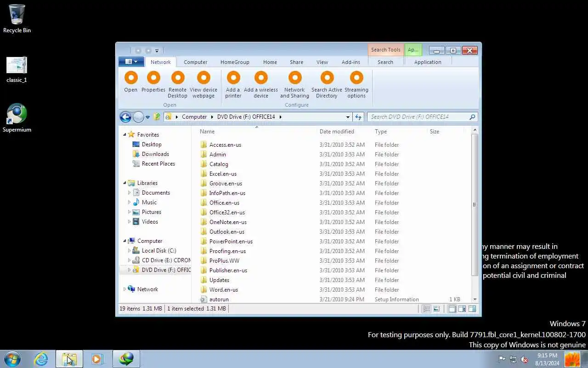Viewport: 588px width, 368px height.
Task: Select the Supermium desktop shortcut
Action: click(x=17, y=118)
